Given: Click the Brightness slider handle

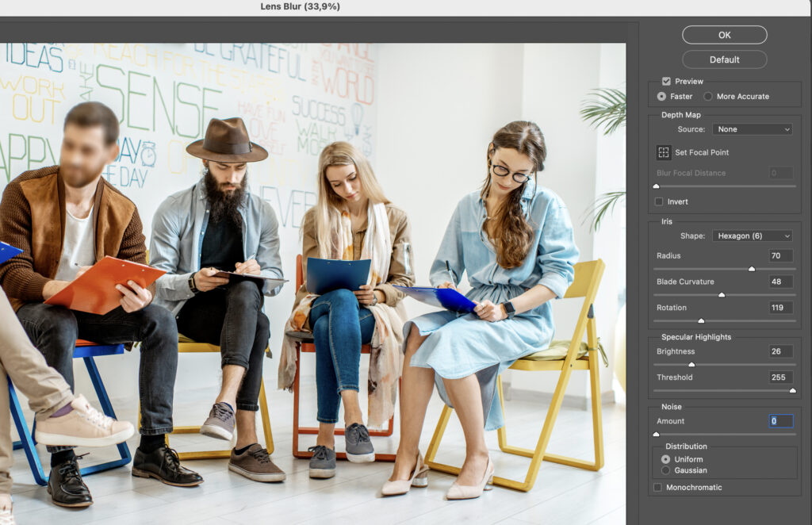Looking at the screenshot, I should point(691,365).
